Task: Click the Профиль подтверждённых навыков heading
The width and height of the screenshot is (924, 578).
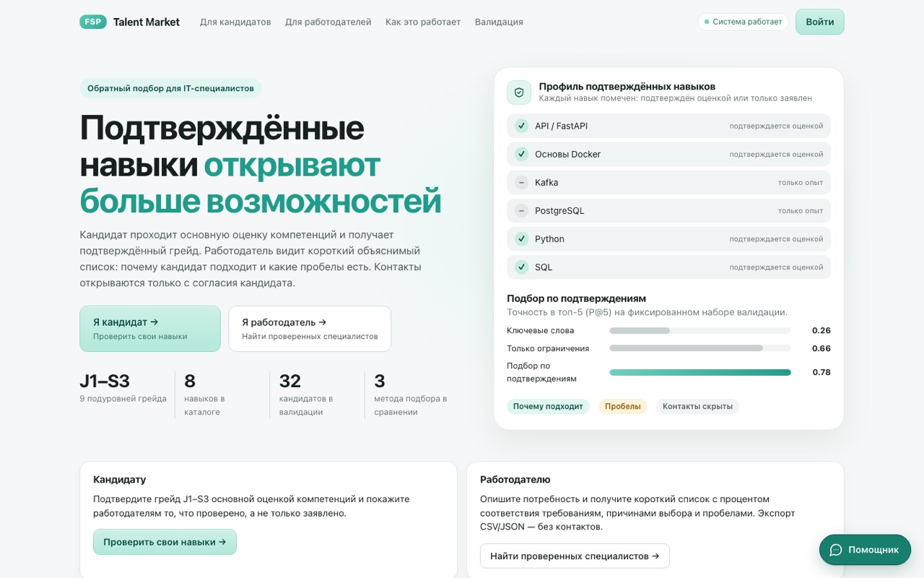Action: click(x=627, y=86)
